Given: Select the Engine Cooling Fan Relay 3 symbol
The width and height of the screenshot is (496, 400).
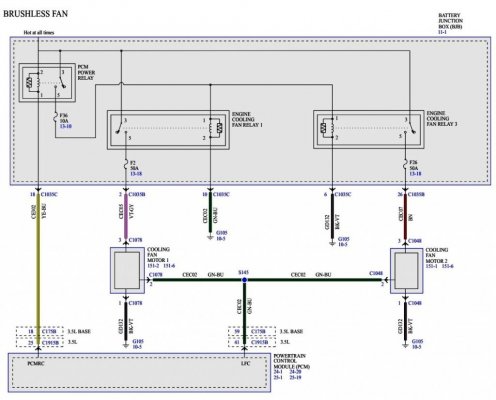Looking at the screenshot, I should [369, 129].
